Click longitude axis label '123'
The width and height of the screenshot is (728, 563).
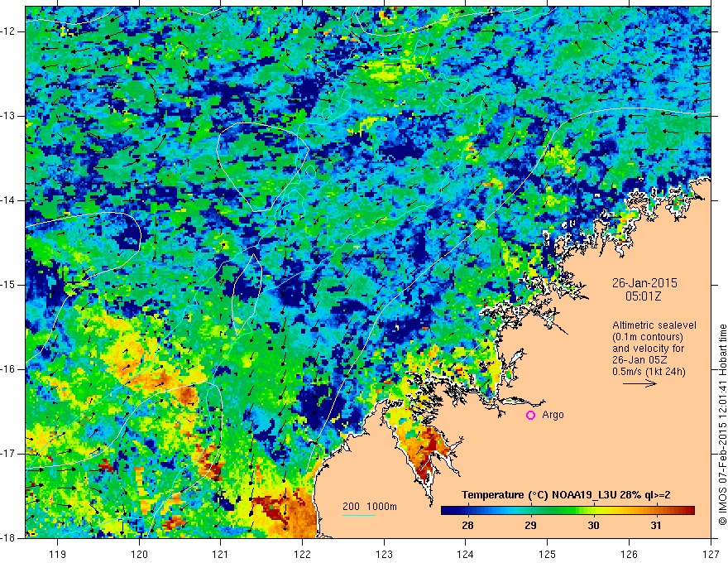[x=384, y=554]
